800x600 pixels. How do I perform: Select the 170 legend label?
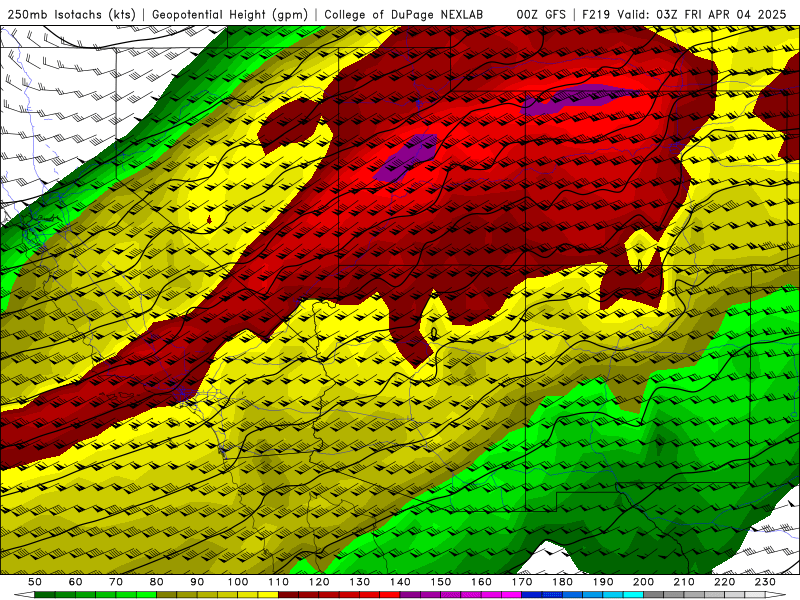(522, 582)
